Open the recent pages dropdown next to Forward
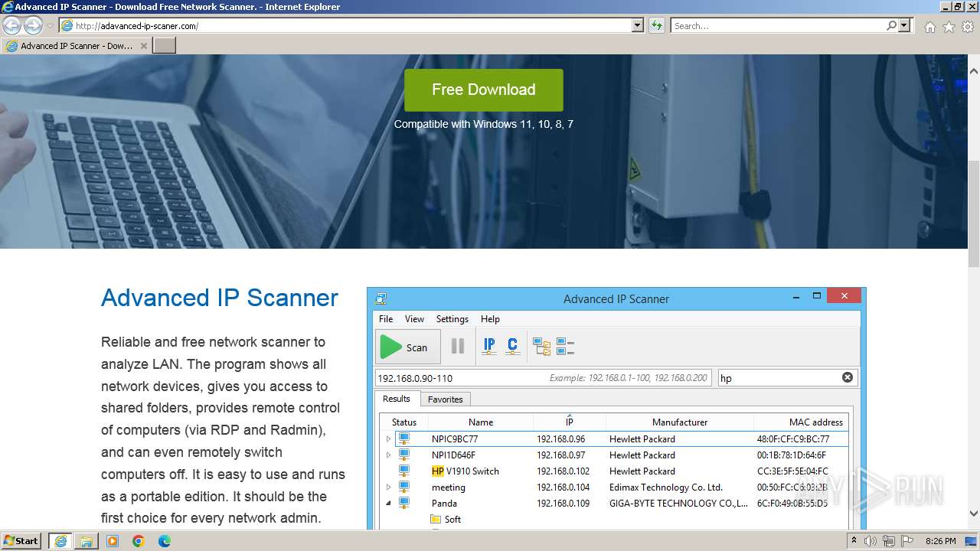Screen dimensions: 980x551 coord(50,26)
